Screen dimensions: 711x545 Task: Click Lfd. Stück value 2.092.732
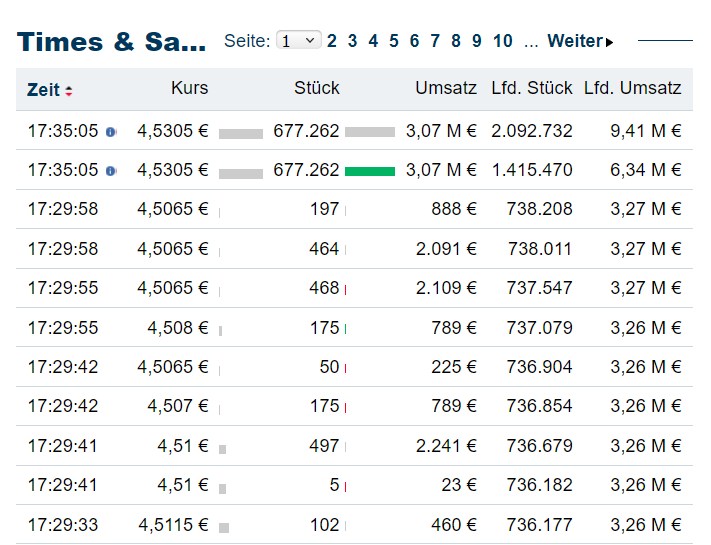point(532,131)
